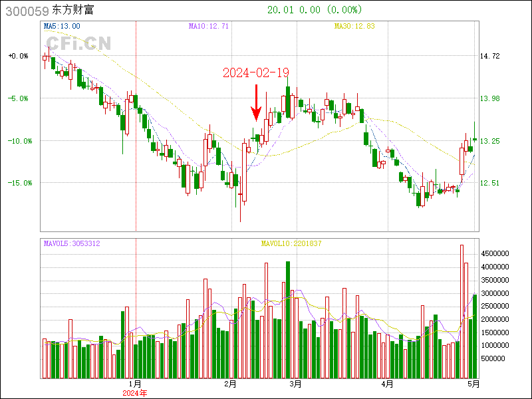Click the 14.72 price axis label
The width and height of the screenshot is (532, 399).
pyautogui.click(x=489, y=56)
